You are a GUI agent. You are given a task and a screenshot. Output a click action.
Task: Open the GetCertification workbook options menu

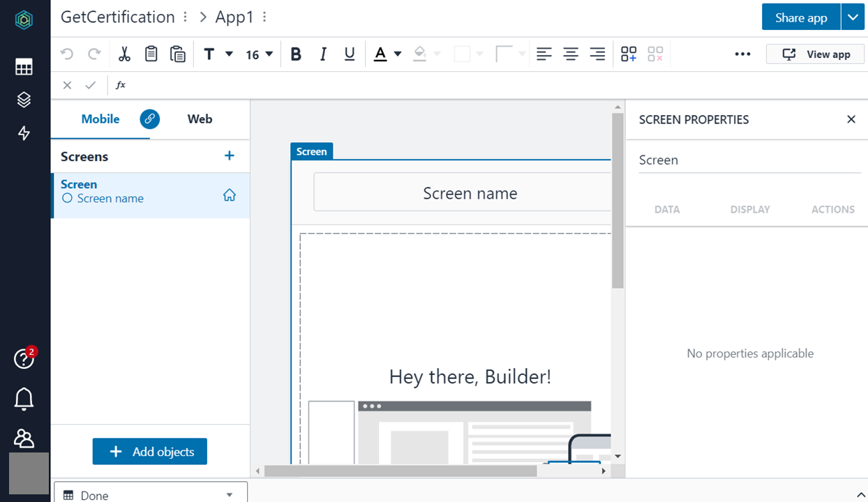[x=185, y=17]
